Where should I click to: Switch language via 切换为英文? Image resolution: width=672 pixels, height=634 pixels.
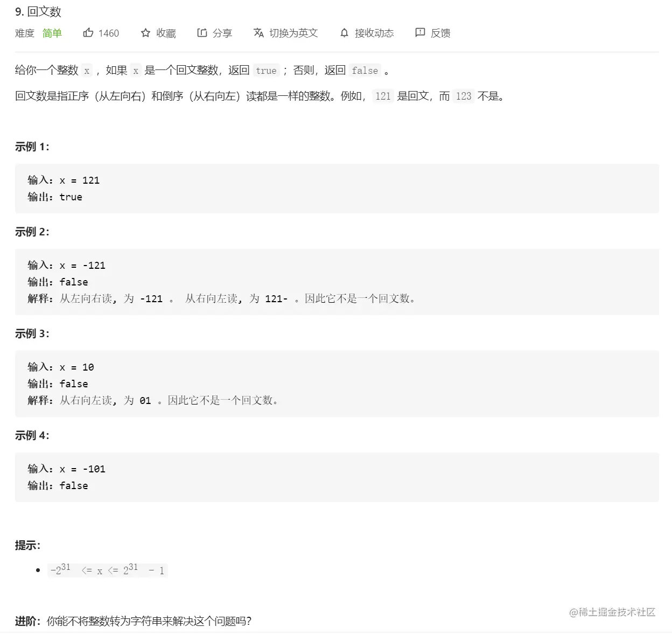coord(293,33)
